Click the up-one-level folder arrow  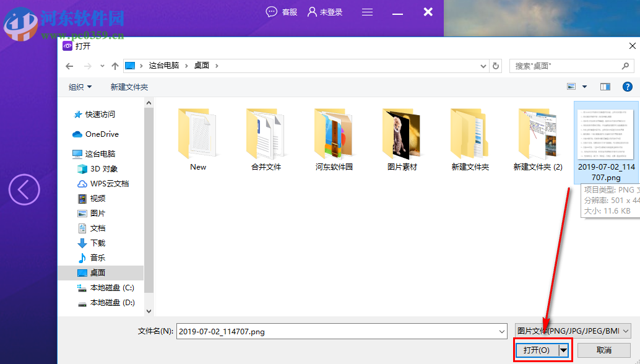click(115, 66)
